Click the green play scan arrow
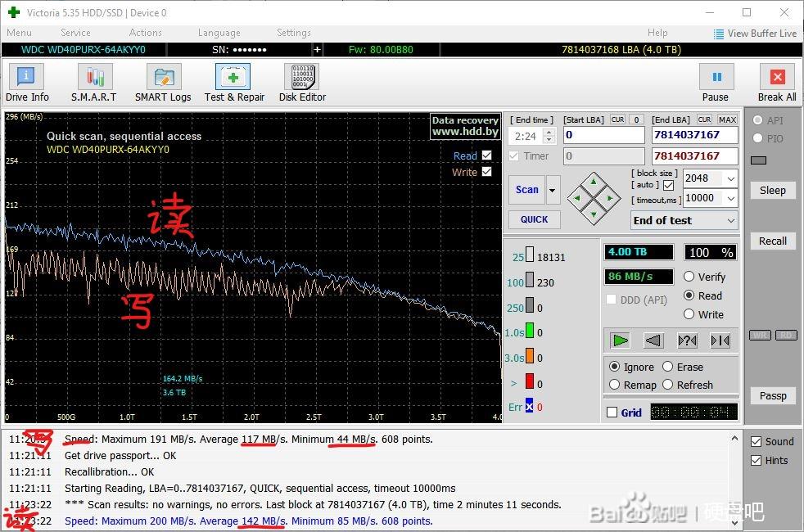 (620, 340)
